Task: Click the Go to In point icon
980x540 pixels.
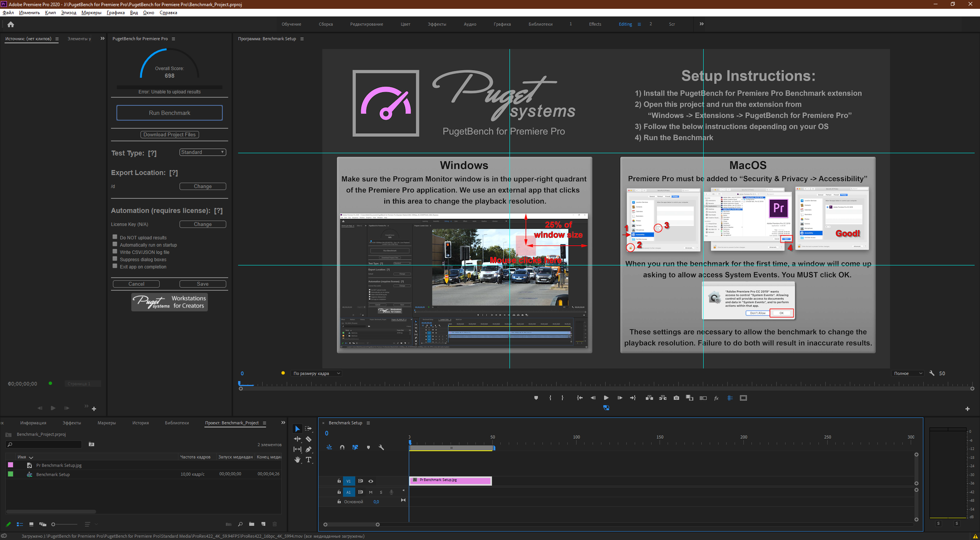Action: (580, 398)
